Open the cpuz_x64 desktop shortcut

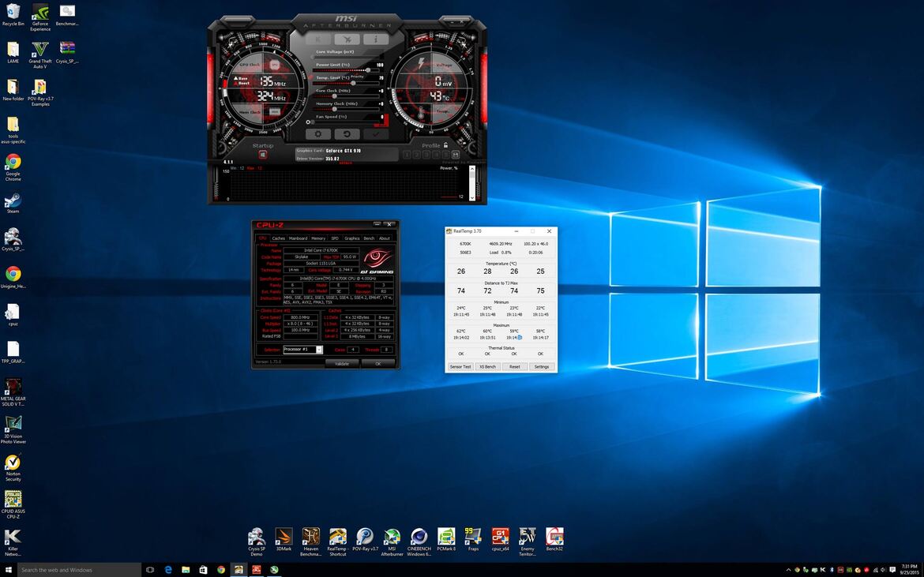pyautogui.click(x=501, y=539)
